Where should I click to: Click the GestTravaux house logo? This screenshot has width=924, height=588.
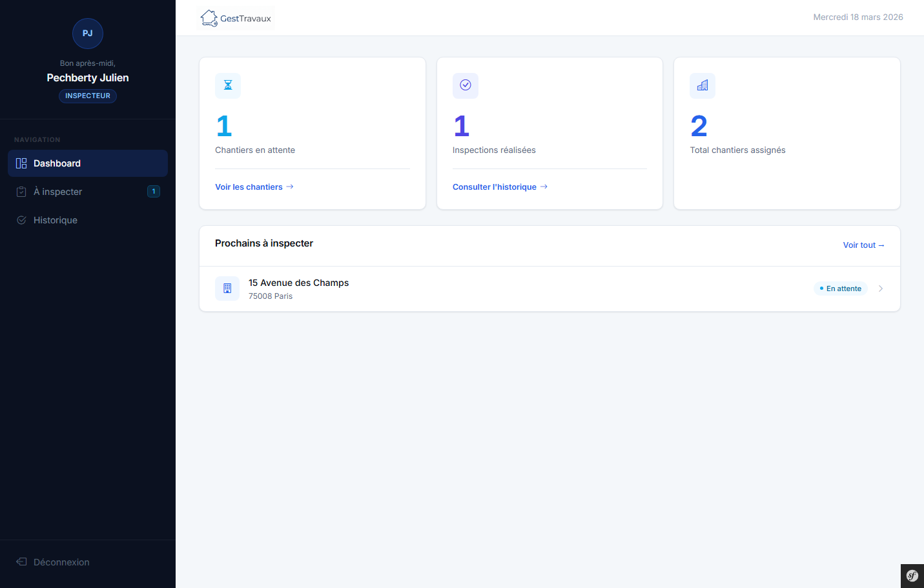[209, 18]
